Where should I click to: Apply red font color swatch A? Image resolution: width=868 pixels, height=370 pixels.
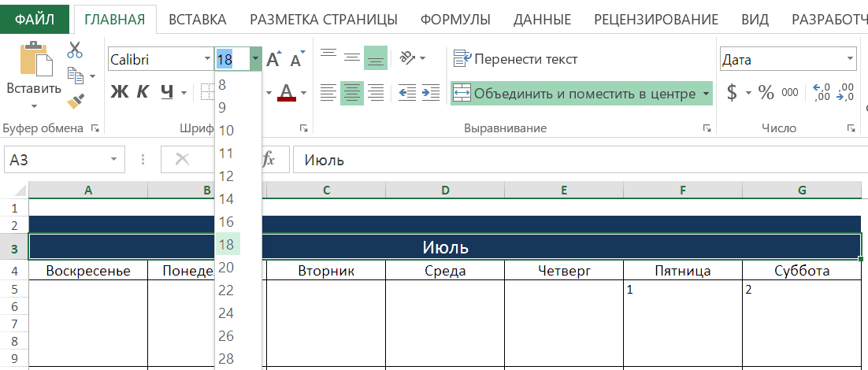point(287,92)
